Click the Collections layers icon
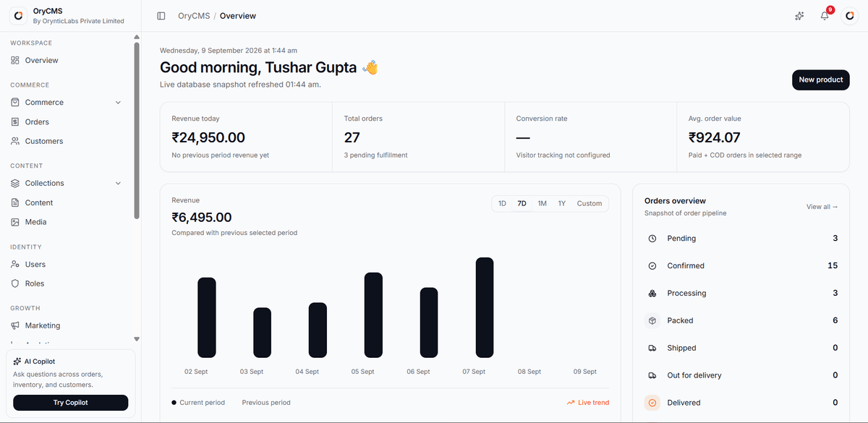The height and width of the screenshot is (423, 868). [15, 184]
